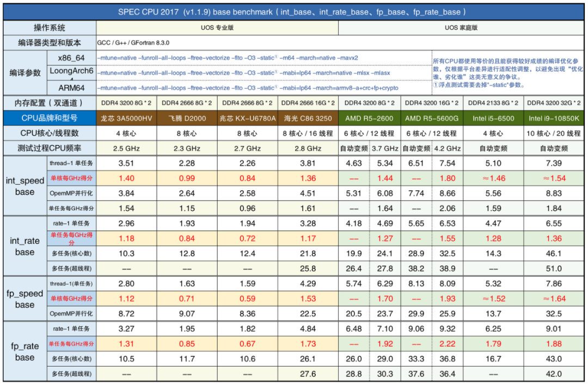588x389 pixels.
Task: Click the red 2.22 fp_rate per-GHz score
Action: point(448,344)
